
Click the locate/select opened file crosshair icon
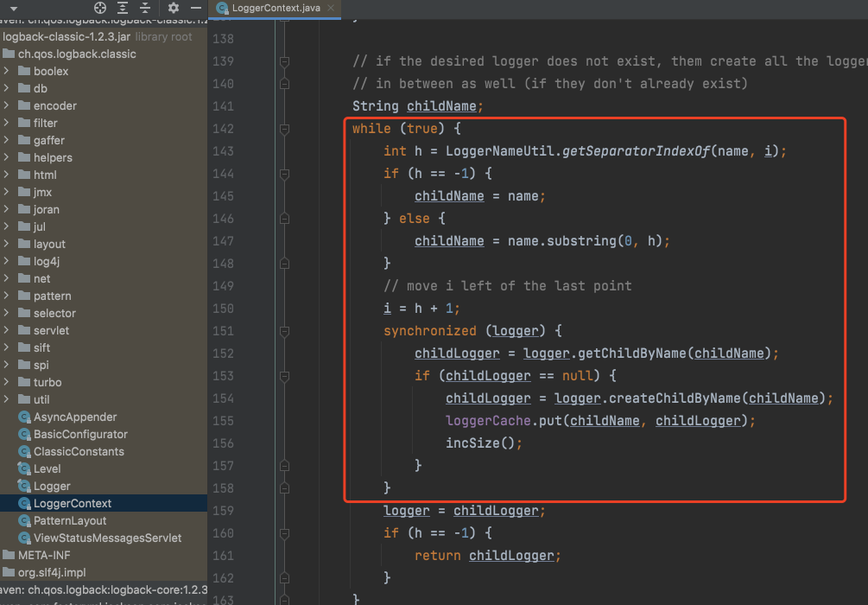coord(100,8)
